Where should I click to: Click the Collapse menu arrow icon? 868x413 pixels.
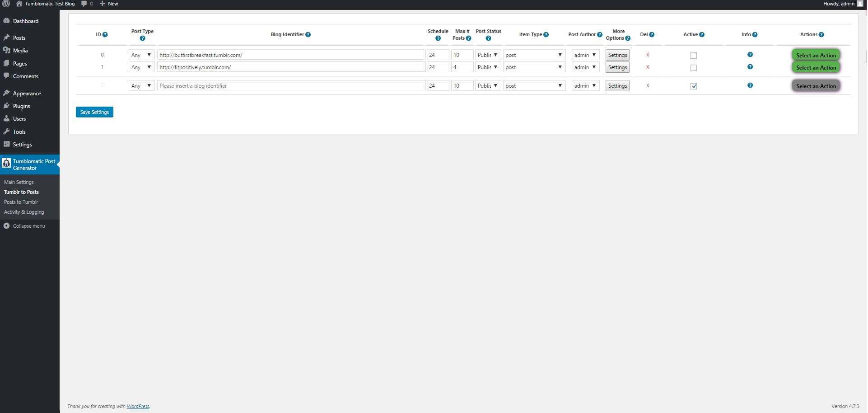6,226
